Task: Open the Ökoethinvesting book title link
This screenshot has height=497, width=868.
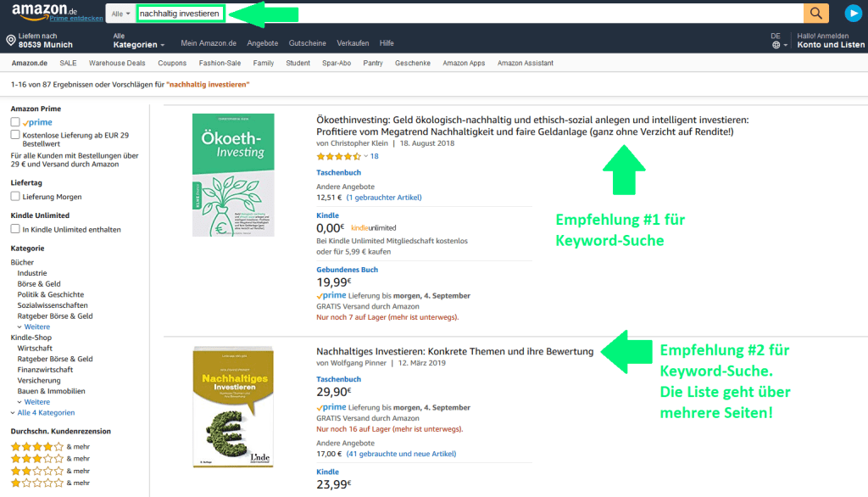Action: (x=532, y=126)
